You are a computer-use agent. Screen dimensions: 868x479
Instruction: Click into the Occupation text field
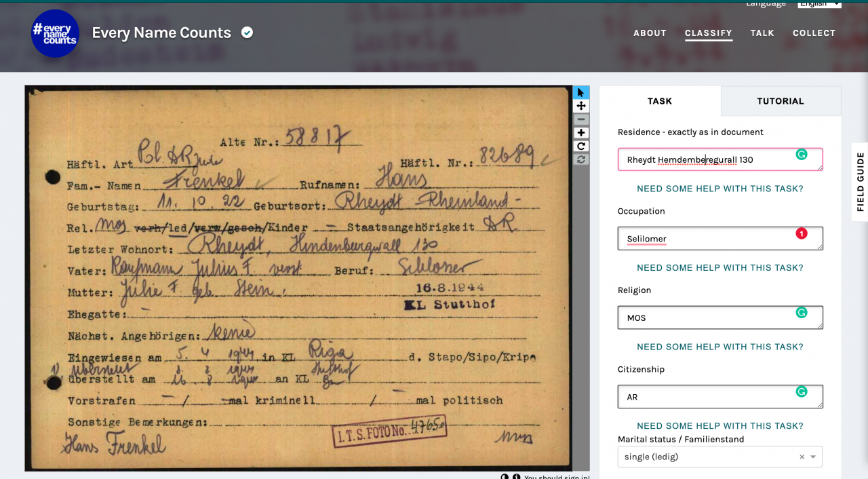[x=720, y=239]
